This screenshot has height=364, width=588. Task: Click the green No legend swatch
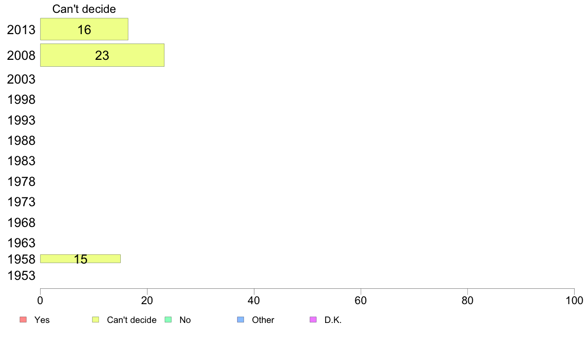pyautogui.click(x=168, y=320)
